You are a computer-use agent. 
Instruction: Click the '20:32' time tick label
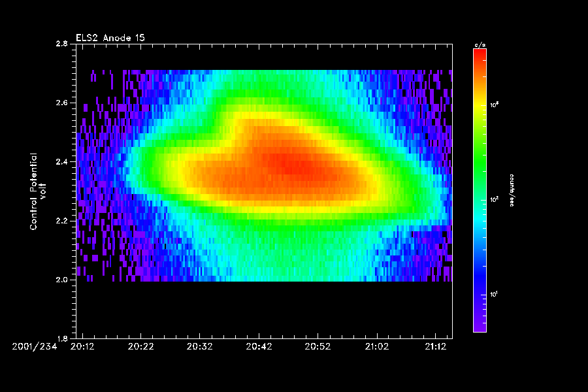[199, 346]
